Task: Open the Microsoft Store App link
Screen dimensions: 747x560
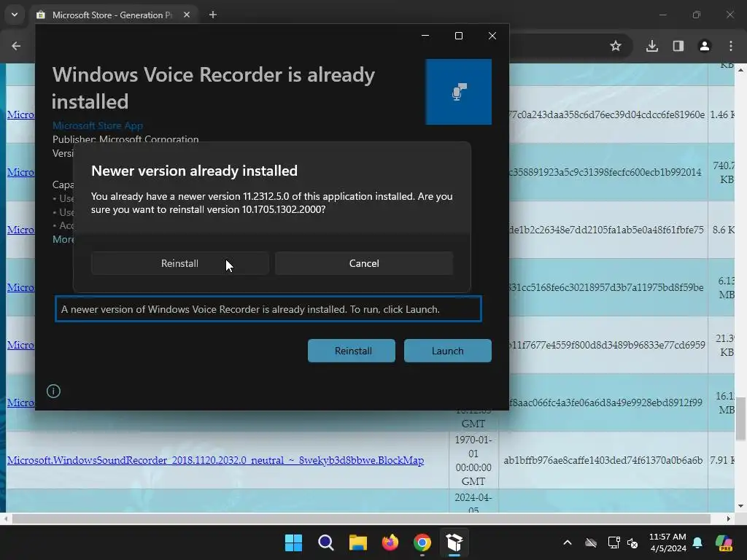Action: pos(98,125)
